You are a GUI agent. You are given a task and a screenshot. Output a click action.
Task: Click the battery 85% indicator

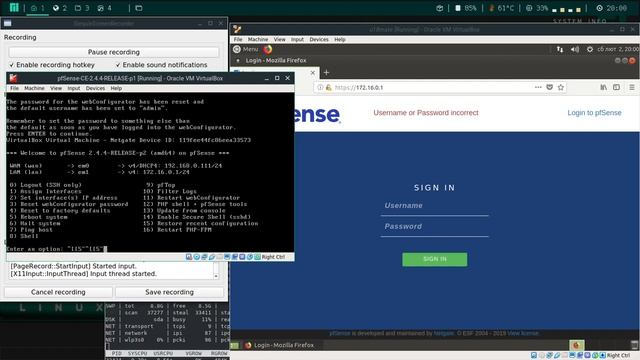coord(465,8)
